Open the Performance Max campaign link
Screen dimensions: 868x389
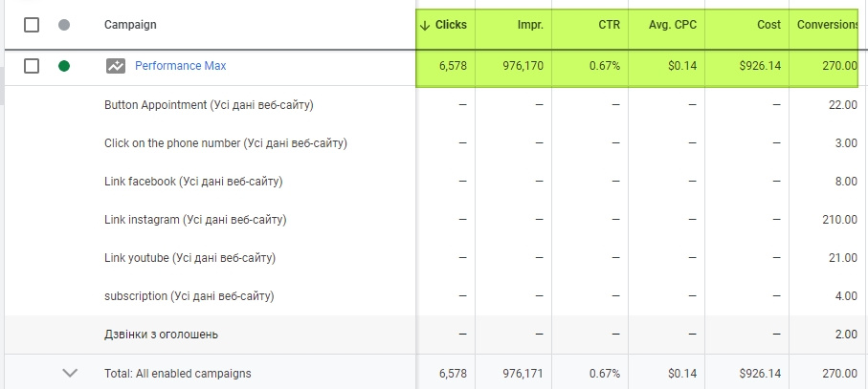(x=180, y=66)
